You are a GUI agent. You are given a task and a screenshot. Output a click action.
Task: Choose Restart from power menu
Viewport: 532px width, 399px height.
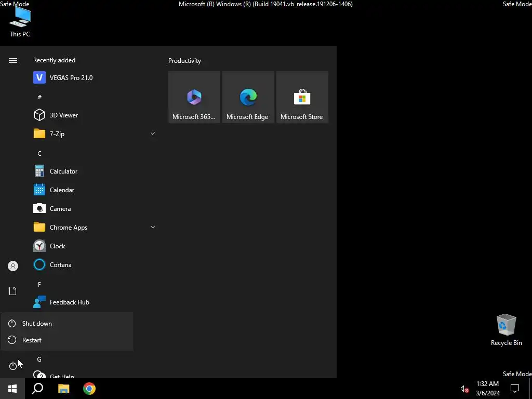(x=67, y=340)
